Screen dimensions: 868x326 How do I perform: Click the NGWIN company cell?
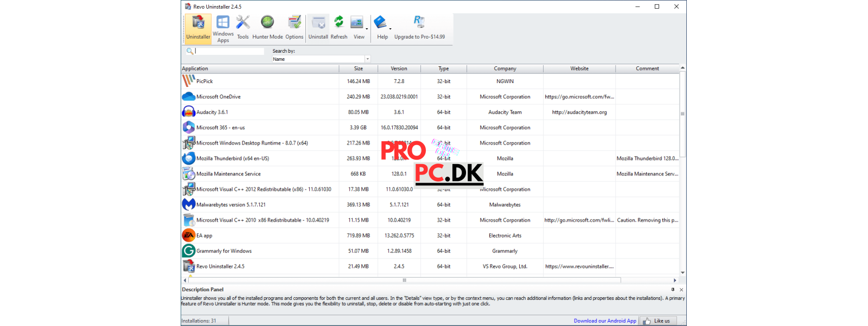[505, 81]
